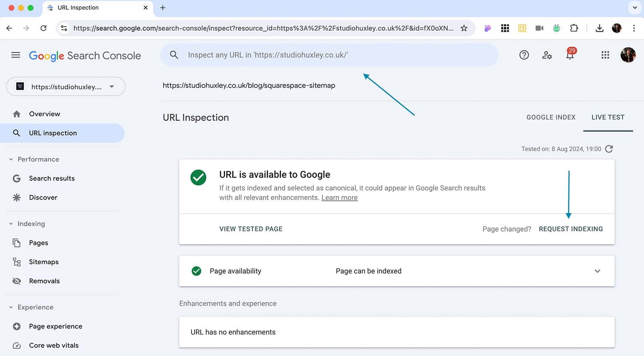Open the hamburger main menu
The width and height of the screenshot is (644, 356).
click(16, 55)
